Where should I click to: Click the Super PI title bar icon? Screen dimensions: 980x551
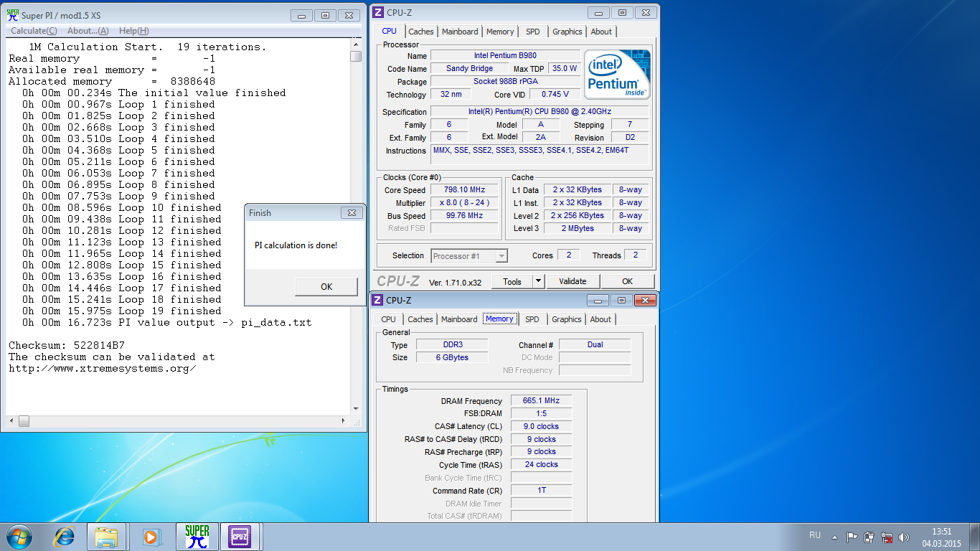click(x=13, y=15)
